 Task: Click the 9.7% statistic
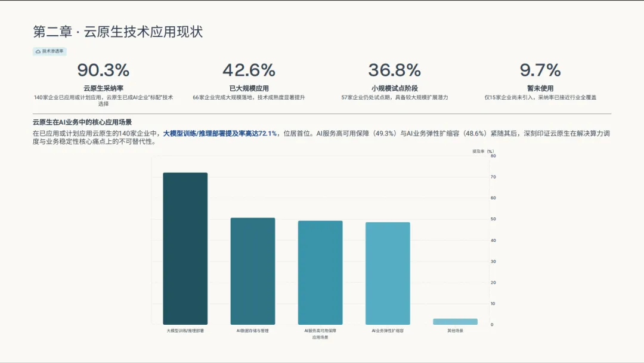[x=540, y=70]
